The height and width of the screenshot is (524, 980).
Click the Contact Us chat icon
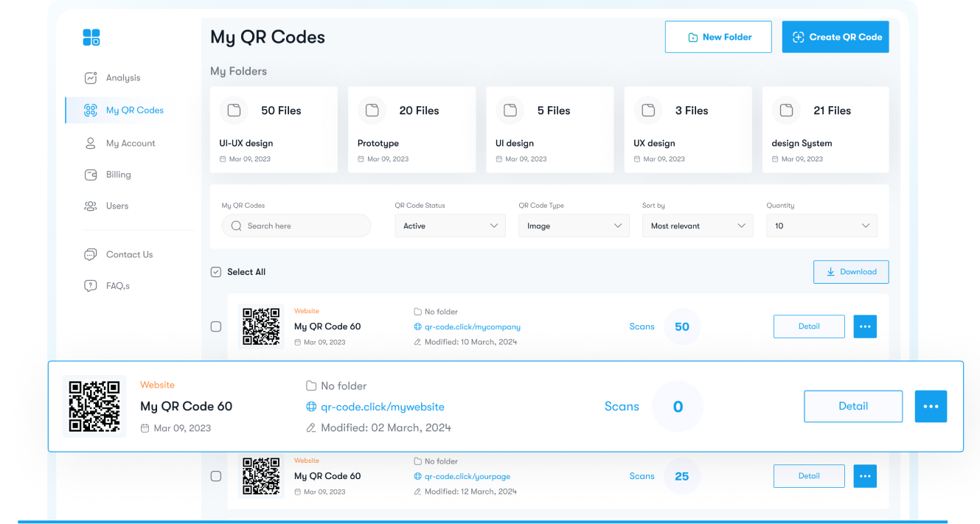(x=91, y=254)
